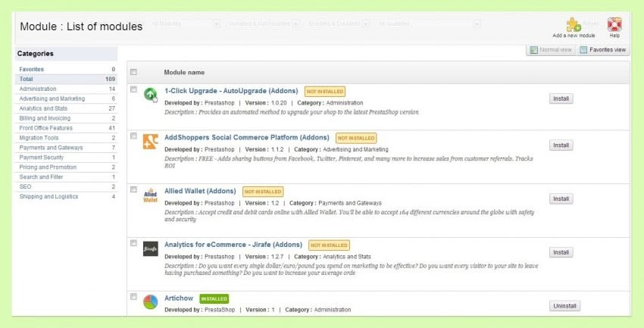Filter by Administration category
644x328 pixels.
click(x=67, y=89)
